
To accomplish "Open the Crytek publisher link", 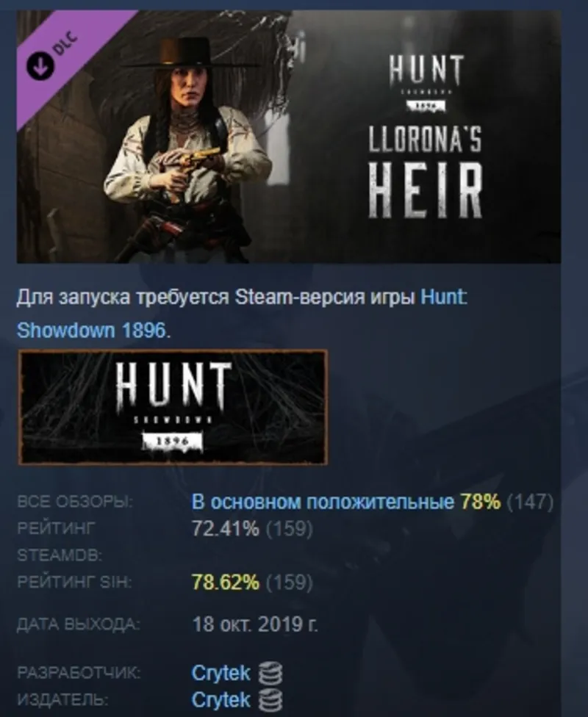I will click(221, 699).
